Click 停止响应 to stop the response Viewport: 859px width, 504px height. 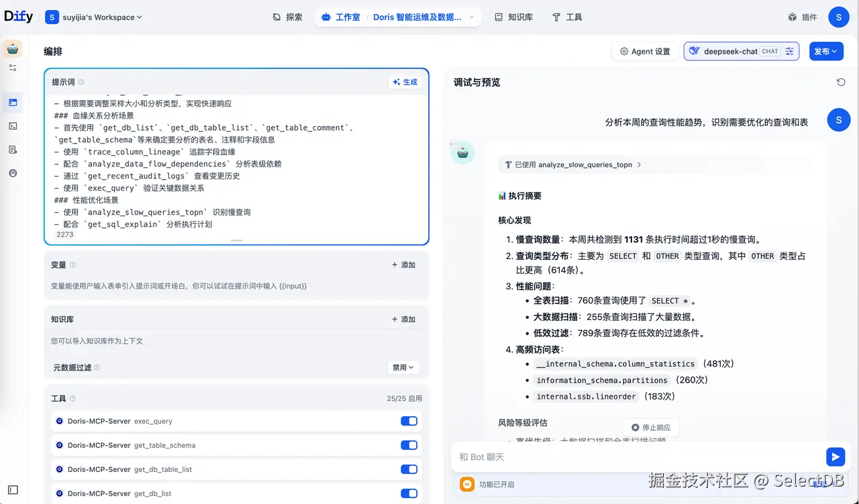651,427
